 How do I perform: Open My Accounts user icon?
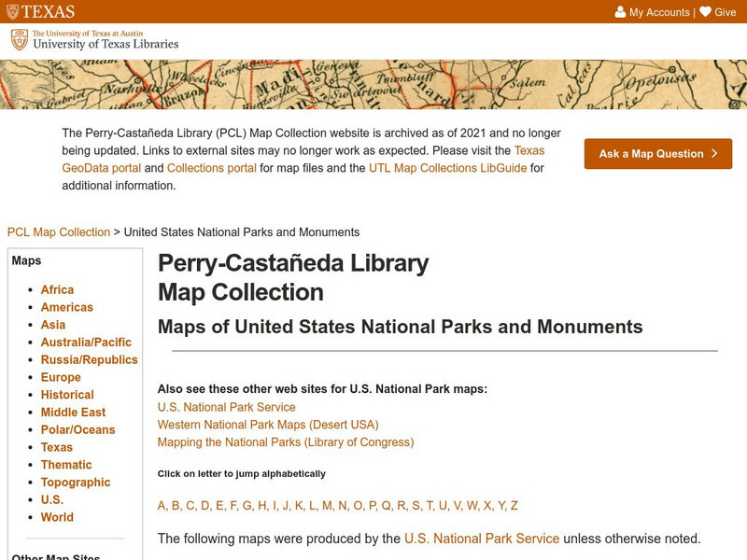pyautogui.click(x=620, y=12)
